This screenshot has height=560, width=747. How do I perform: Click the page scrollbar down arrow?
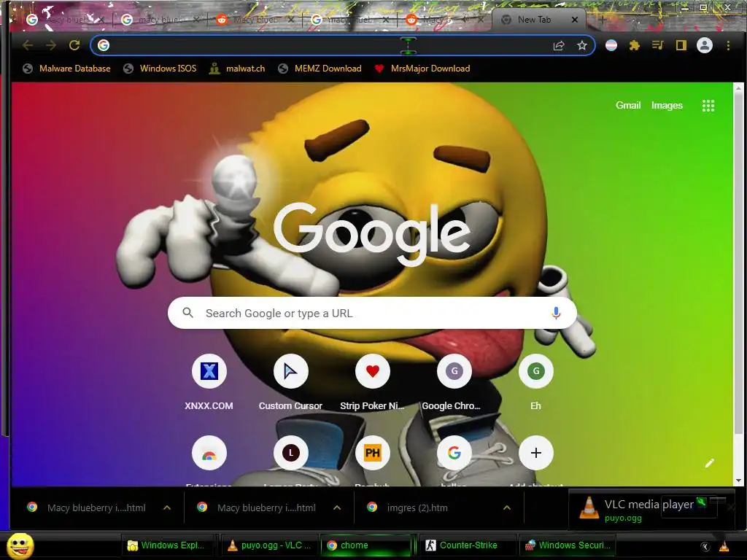(x=739, y=481)
